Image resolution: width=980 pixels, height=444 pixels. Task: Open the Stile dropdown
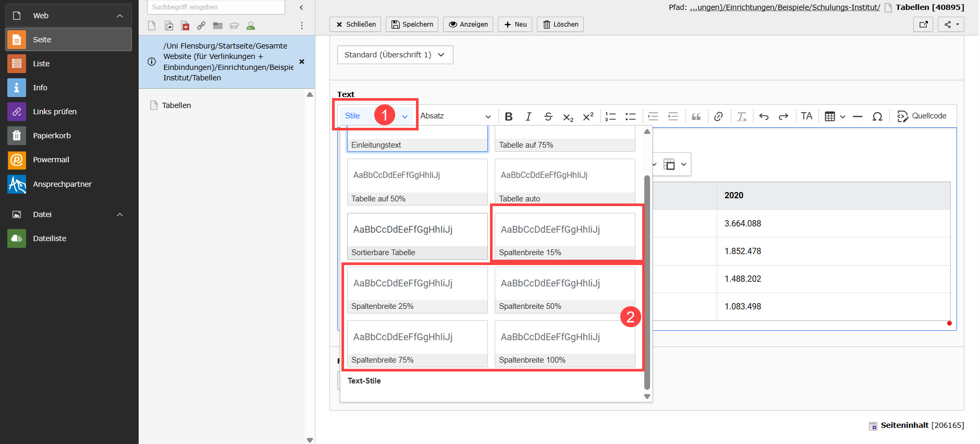click(376, 116)
